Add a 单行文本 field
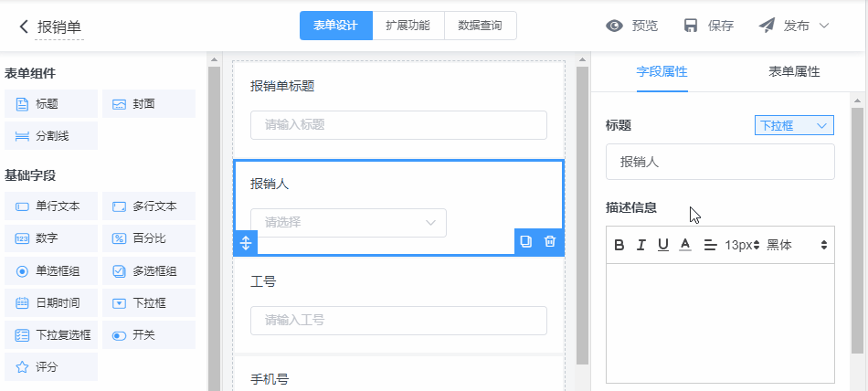The image size is (868, 391). [x=51, y=206]
